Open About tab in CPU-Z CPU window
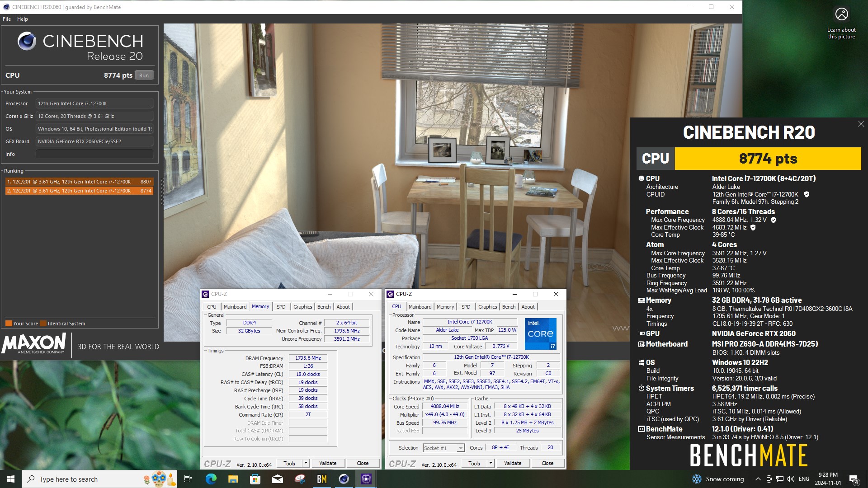Image resolution: width=868 pixels, height=488 pixels. 528,307
